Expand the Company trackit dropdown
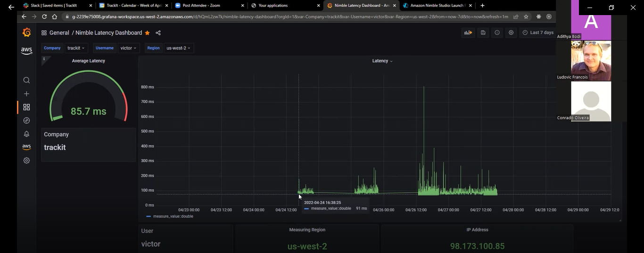644x253 pixels. [76, 48]
